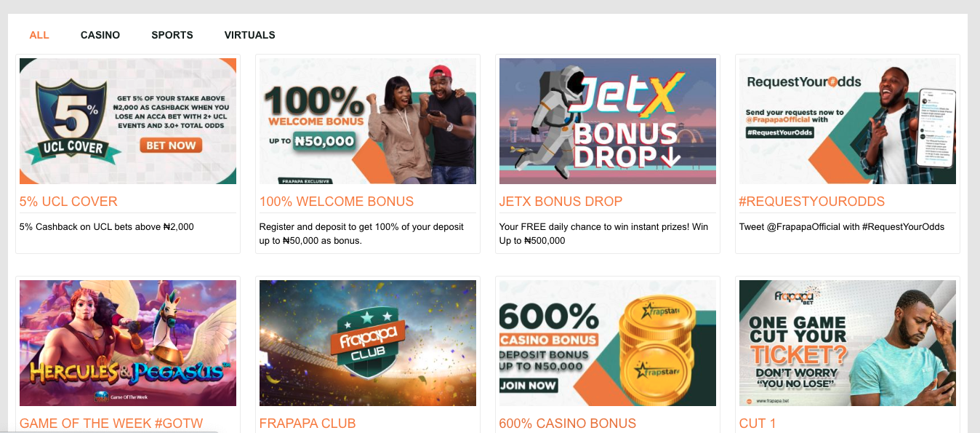Click the #RequestYourOdds hashtag label in banner
Image resolution: width=980 pixels, height=433 pixels.
coord(780,132)
